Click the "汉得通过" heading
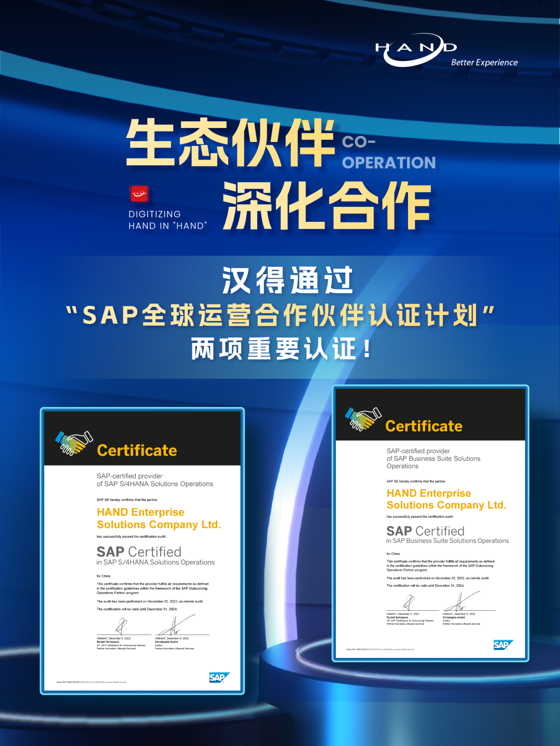 pyautogui.click(x=287, y=280)
